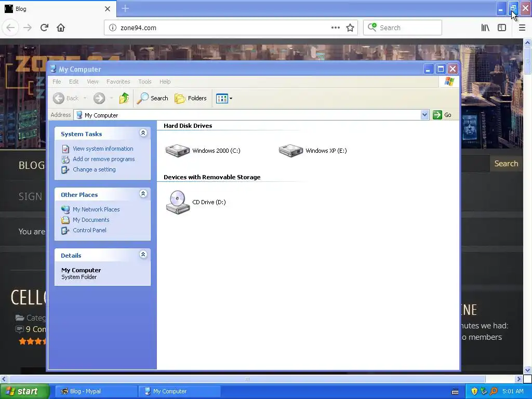Reload the page in the browser
The height and width of the screenshot is (399, 532).
click(x=44, y=28)
